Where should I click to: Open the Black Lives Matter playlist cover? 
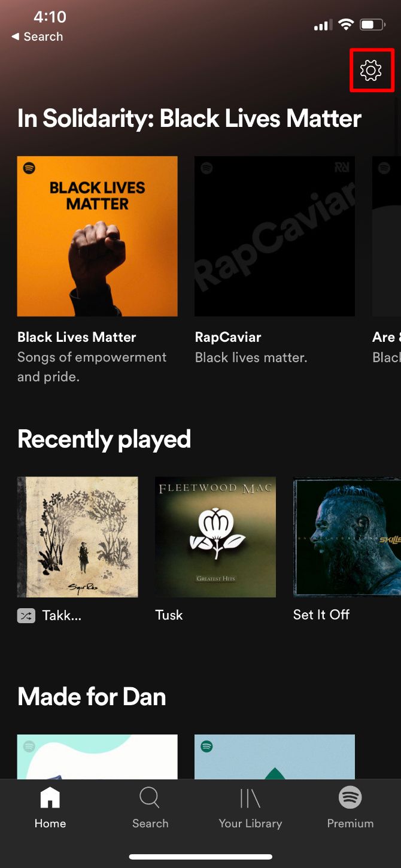(x=98, y=236)
